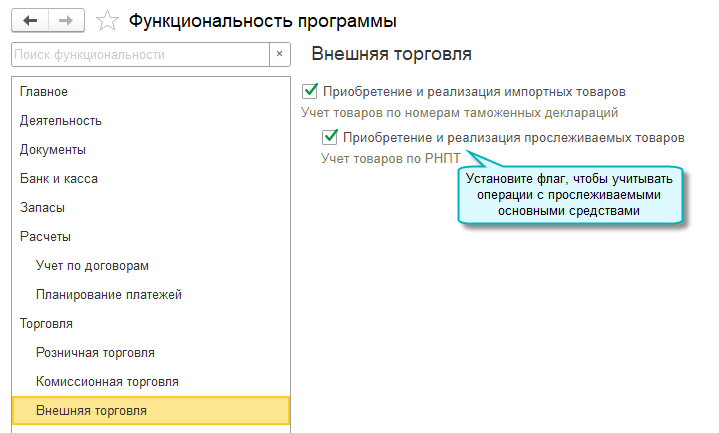This screenshot has width=719, height=433.
Task: Select the Запасы section
Action: tap(43, 208)
